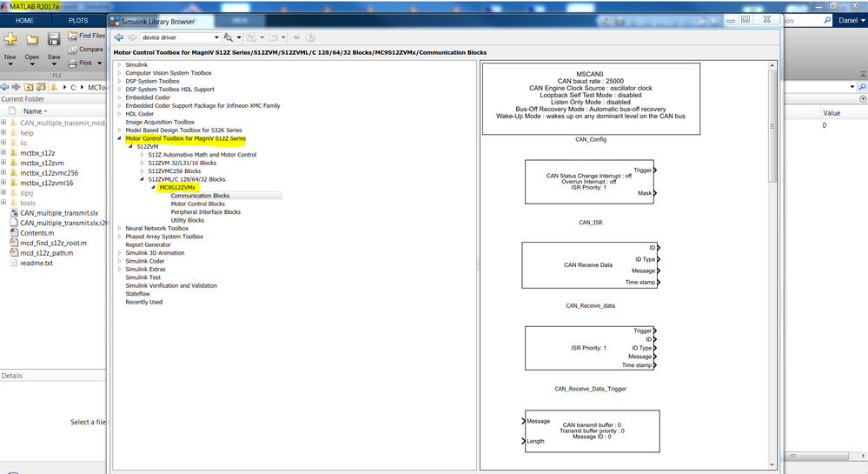This screenshot has width=868, height=474.
Task: Select Communication Blocks tree item
Action: point(200,196)
